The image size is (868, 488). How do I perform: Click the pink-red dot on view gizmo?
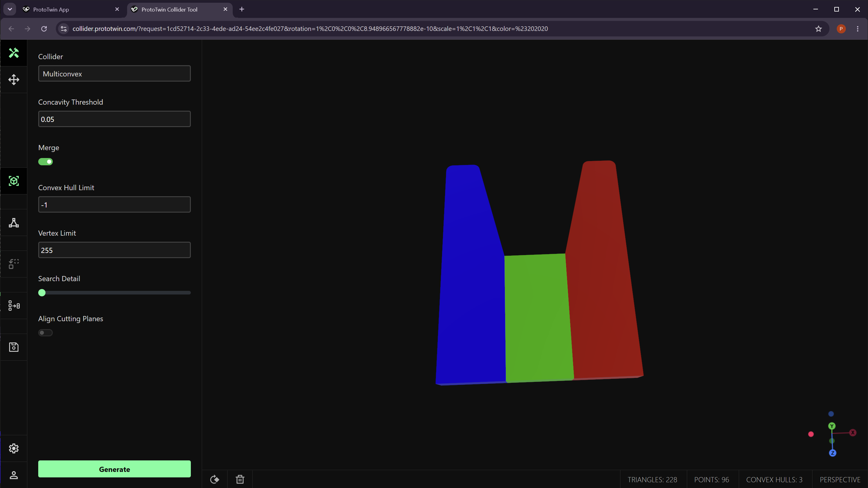(811, 434)
